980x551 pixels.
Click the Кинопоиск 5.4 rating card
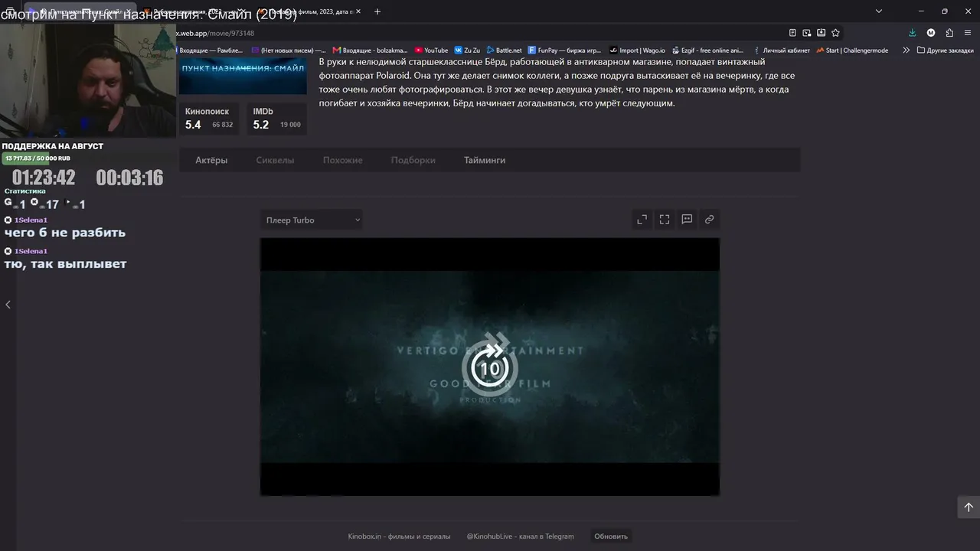209,119
